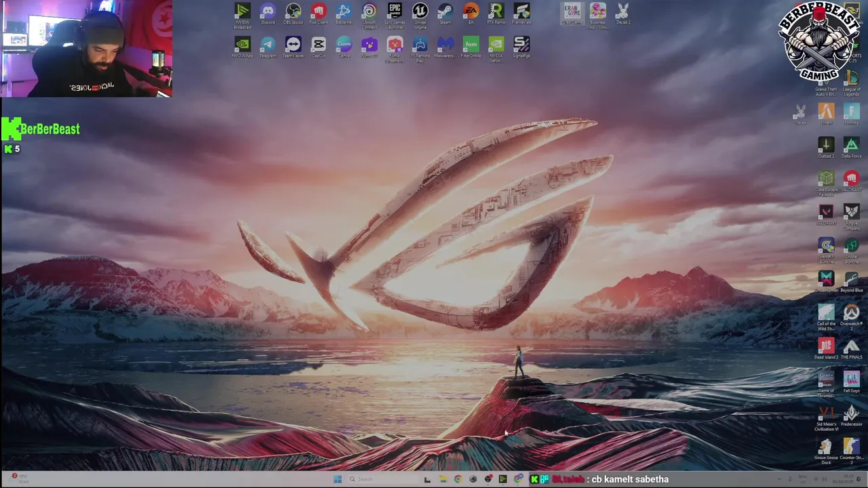Open the FilterOnMe shortcut
The height and width of the screenshot is (488, 868).
click(471, 47)
